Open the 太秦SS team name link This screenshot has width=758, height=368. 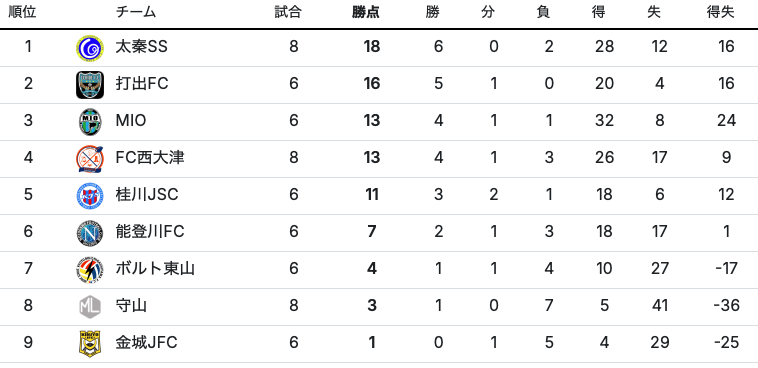click(141, 47)
